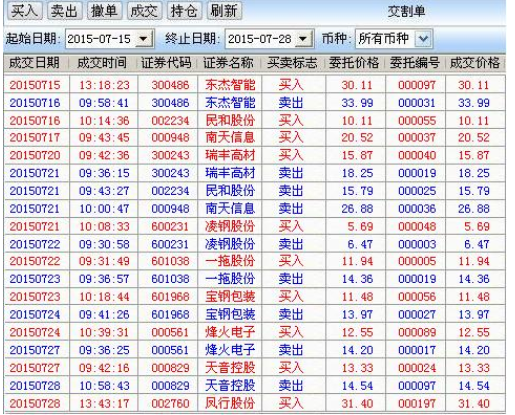The width and height of the screenshot is (515, 415).
Task: Click time 09:36:57 cell
Action: [104, 279]
